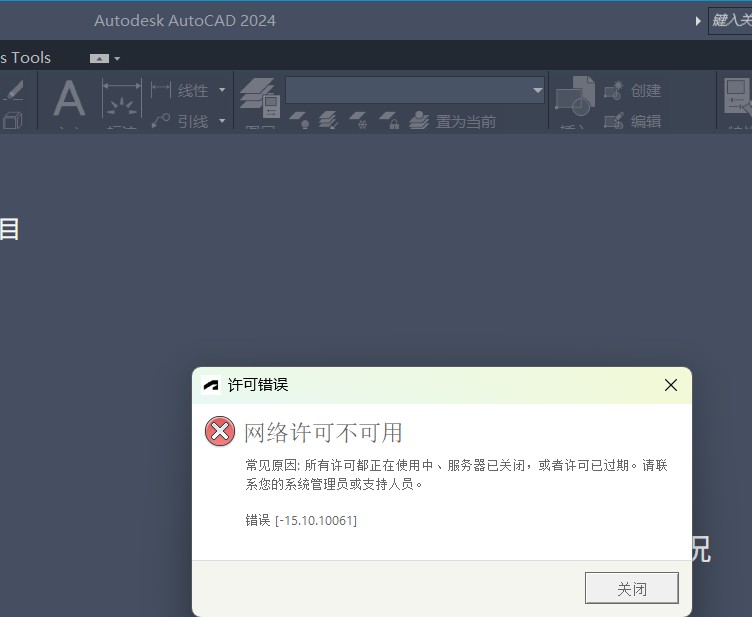This screenshot has width=752, height=617.
Task: Click the 常见原因 explanation message text
Action: pyautogui.click(x=456, y=475)
